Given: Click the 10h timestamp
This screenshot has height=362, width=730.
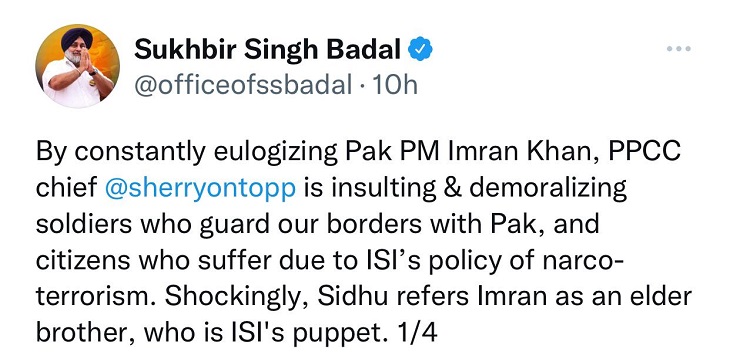Looking at the screenshot, I should (x=394, y=85).
